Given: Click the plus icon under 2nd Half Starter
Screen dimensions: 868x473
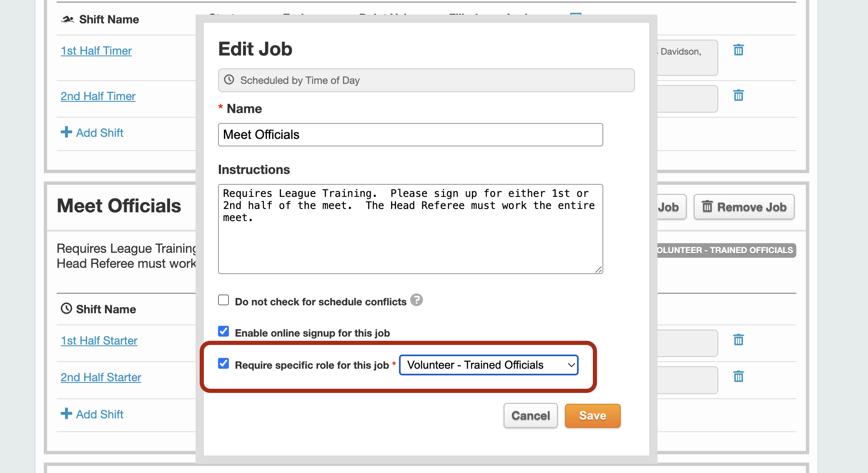Looking at the screenshot, I should coord(66,414).
